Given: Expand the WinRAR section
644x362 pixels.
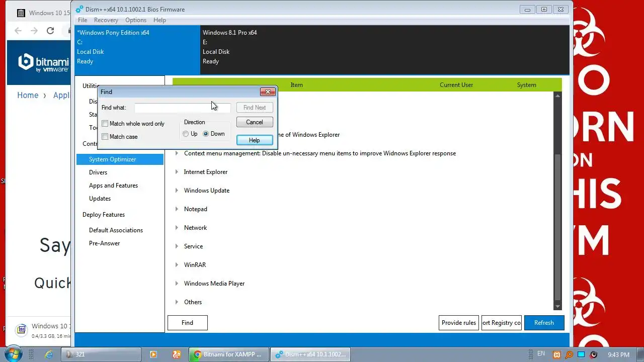Looking at the screenshot, I should click(x=177, y=265).
